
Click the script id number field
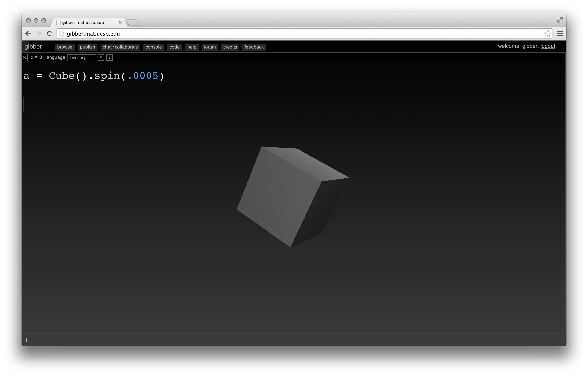point(43,57)
